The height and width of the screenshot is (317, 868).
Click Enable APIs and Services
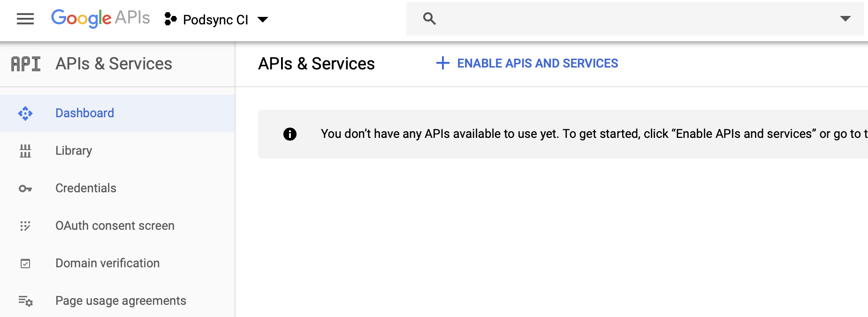pyautogui.click(x=537, y=63)
